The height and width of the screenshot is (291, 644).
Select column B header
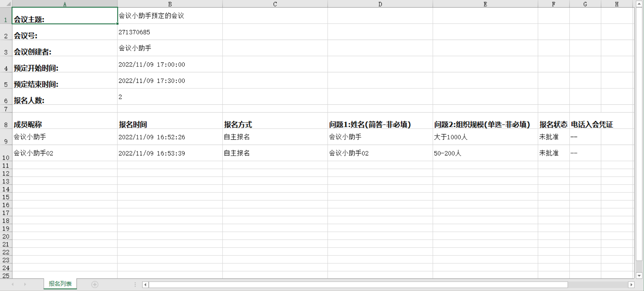pos(170,4)
